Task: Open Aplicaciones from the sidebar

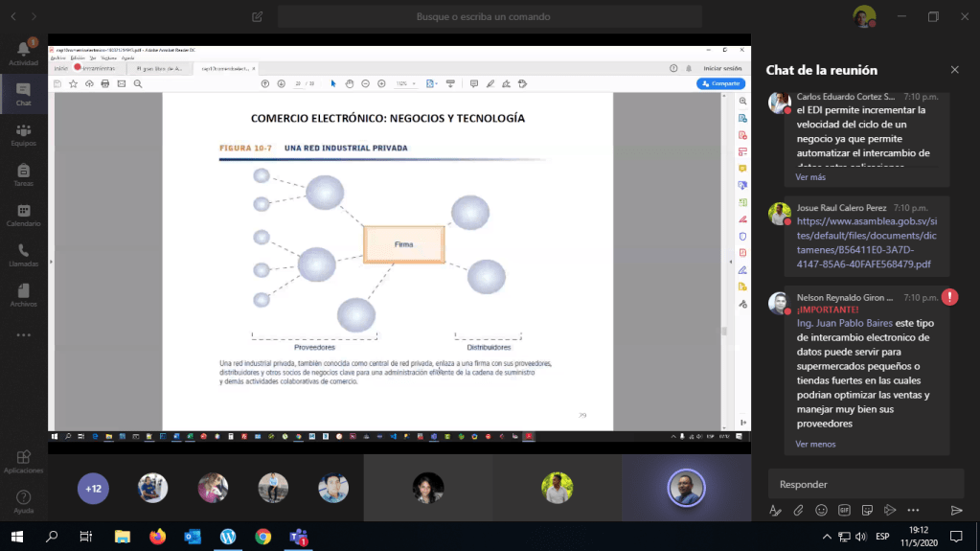Action: [x=23, y=462]
